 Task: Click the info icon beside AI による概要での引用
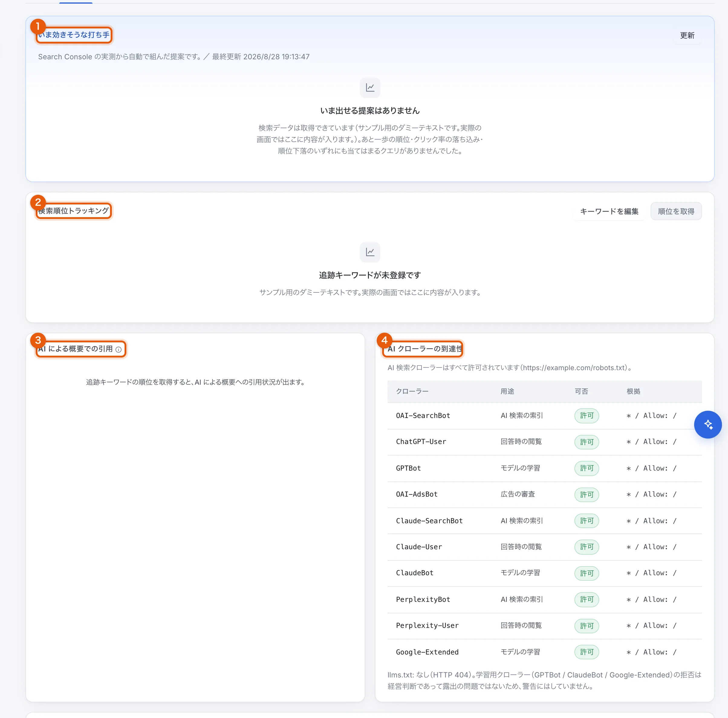[118, 349]
